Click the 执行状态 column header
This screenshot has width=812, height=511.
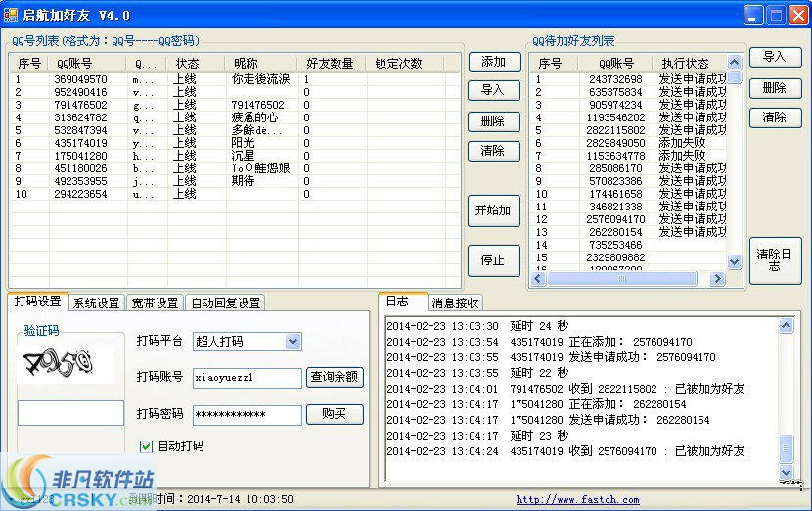pos(690,64)
